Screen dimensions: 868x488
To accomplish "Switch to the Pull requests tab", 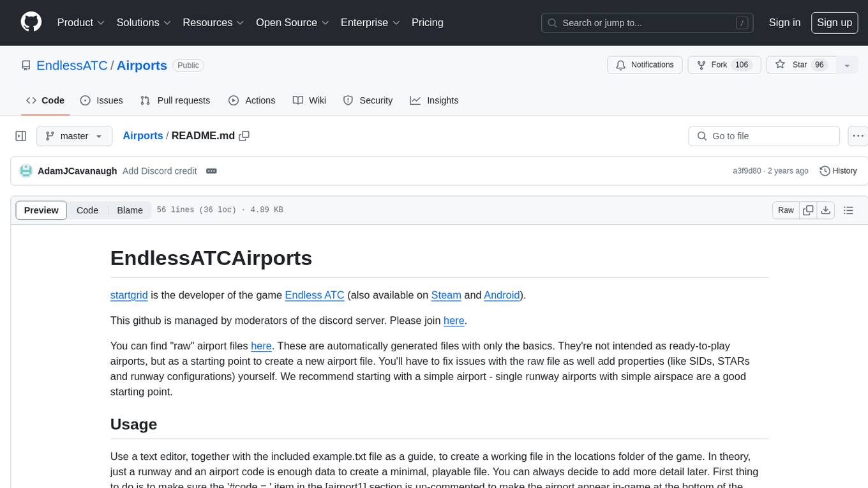I will (x=175, y=100).
